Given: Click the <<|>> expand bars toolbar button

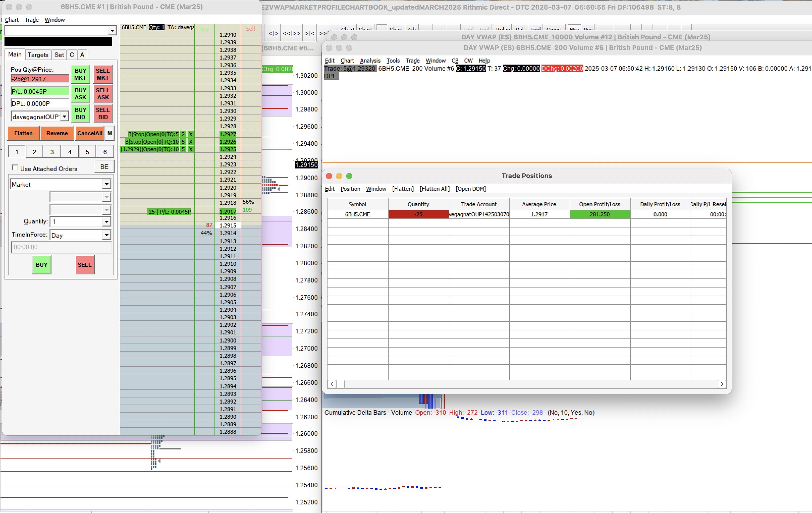Looking at the screenshot, I should coord(291,33).
